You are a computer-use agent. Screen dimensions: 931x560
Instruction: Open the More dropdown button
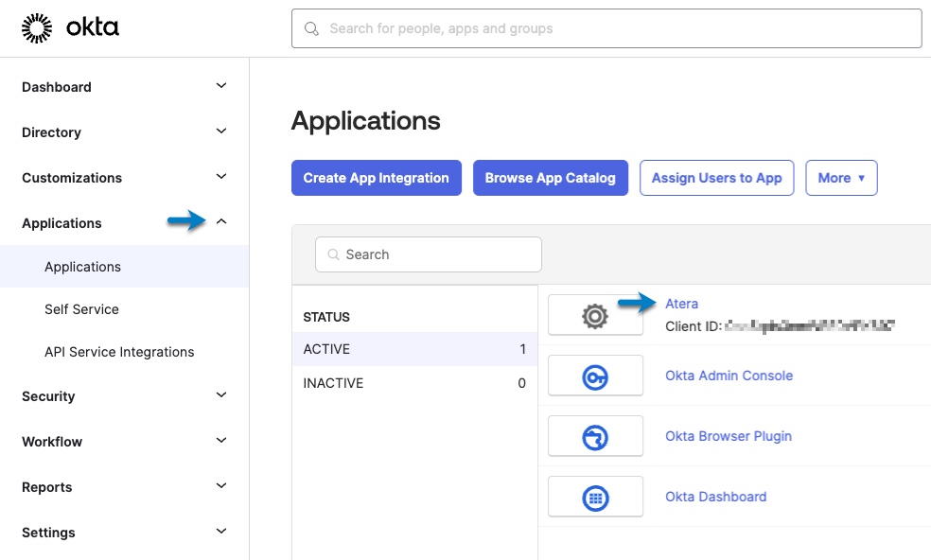coord(841,178)
